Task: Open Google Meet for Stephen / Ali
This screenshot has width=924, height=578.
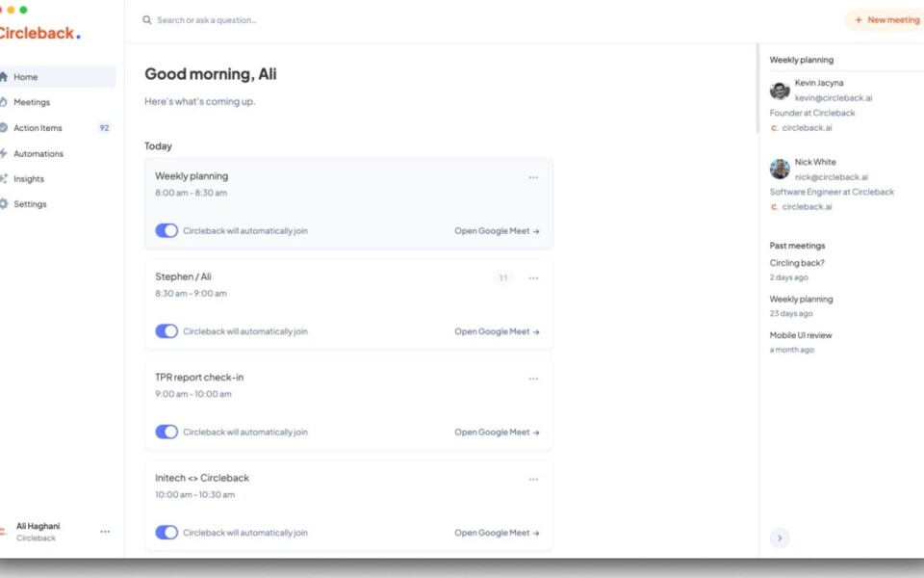Action: (x=497, y=331)
